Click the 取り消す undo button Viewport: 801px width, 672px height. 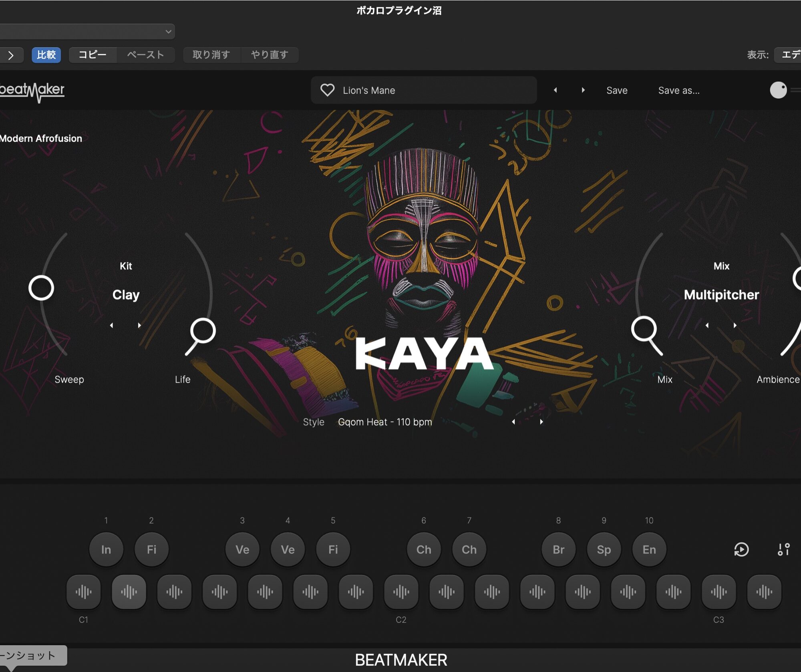point(211,55)
